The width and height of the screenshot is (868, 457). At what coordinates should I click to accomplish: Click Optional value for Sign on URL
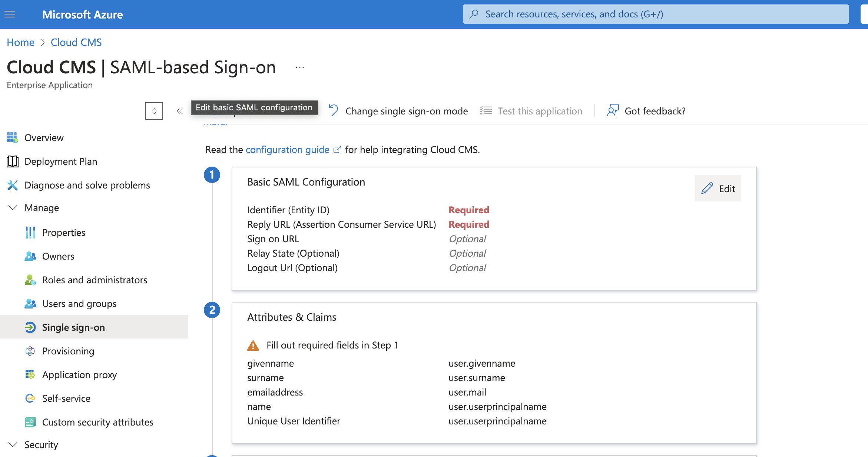[x=467, y=239]
